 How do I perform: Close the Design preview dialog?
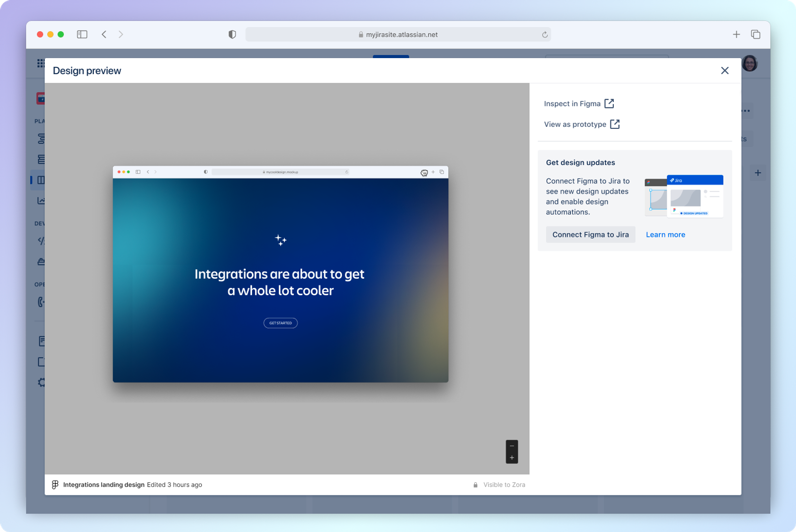click(x=724, y=71)
